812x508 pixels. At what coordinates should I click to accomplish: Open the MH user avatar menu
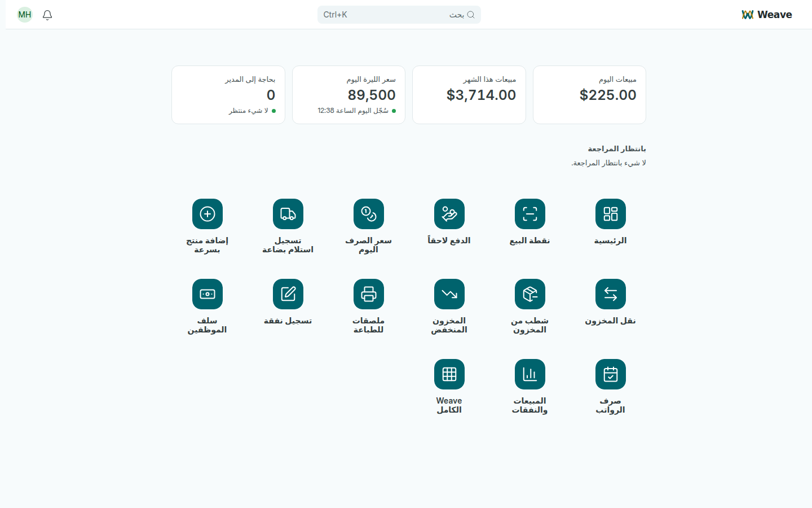[25, 15]
